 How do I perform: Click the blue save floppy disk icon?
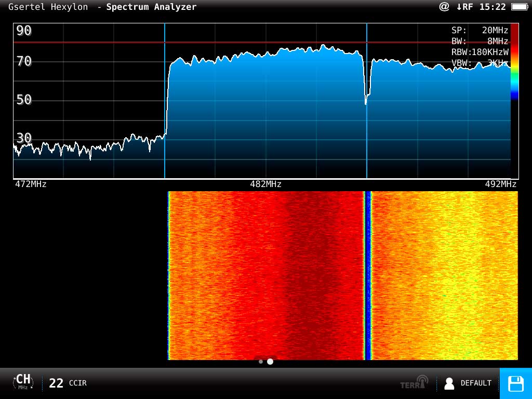(515, 383)
